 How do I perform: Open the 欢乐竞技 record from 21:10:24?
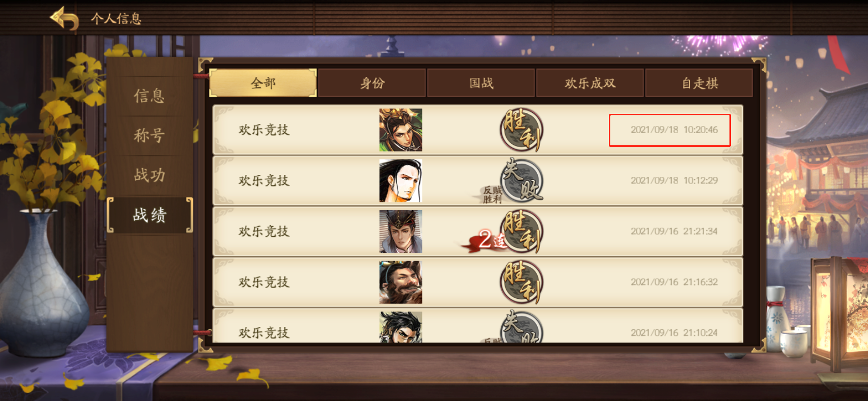coord(478,326)
